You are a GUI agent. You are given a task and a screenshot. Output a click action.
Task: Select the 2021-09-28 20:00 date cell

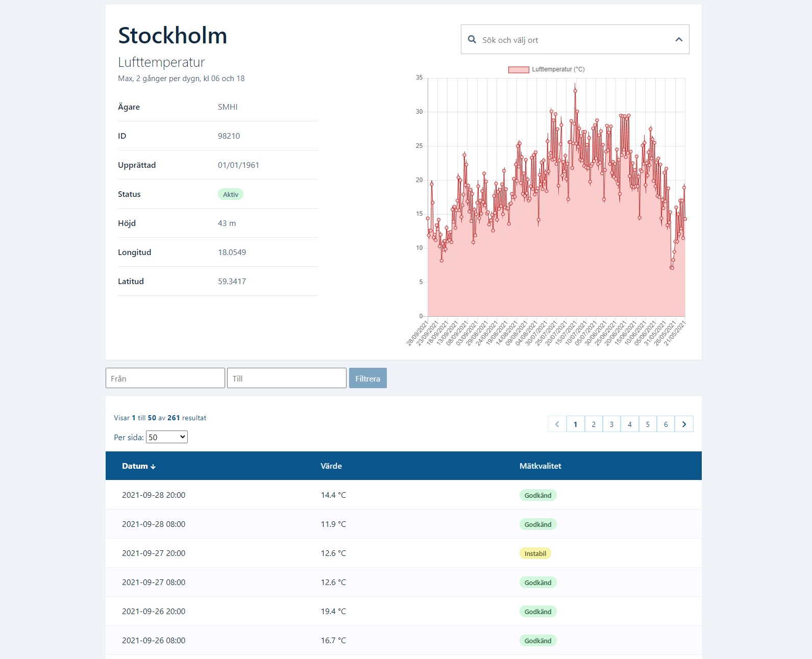pyautogui.click(x=154, y=495)
